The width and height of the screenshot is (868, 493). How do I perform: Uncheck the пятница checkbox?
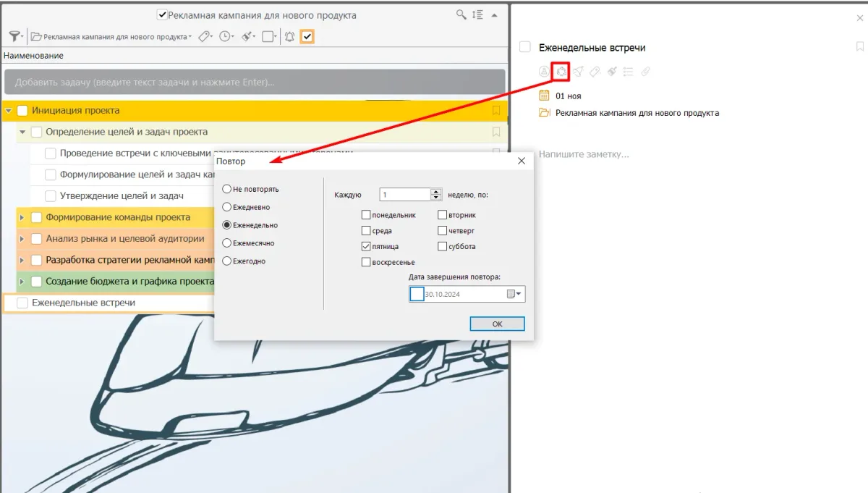(367, 247)
